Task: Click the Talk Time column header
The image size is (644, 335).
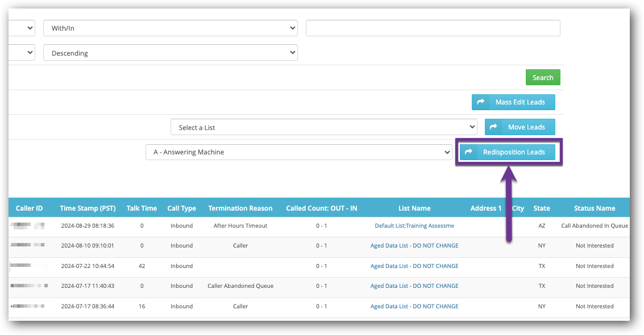Action: 142,208
